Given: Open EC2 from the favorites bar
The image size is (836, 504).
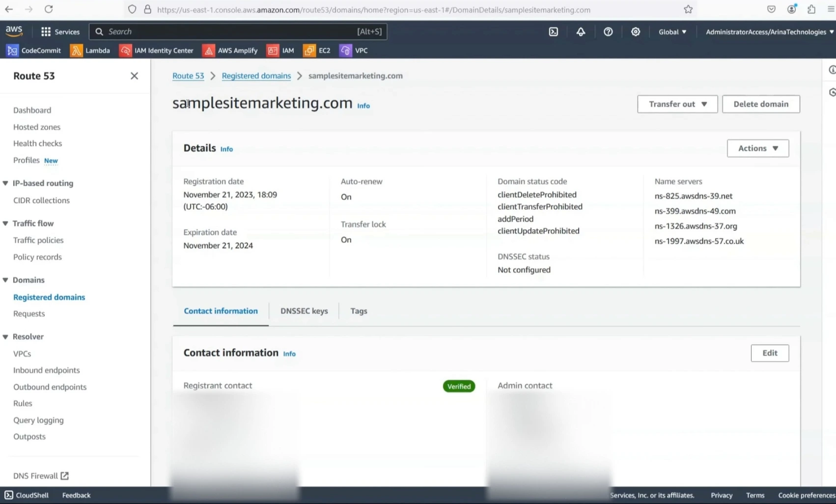Looking at the screenshot, I should [317, 50].
